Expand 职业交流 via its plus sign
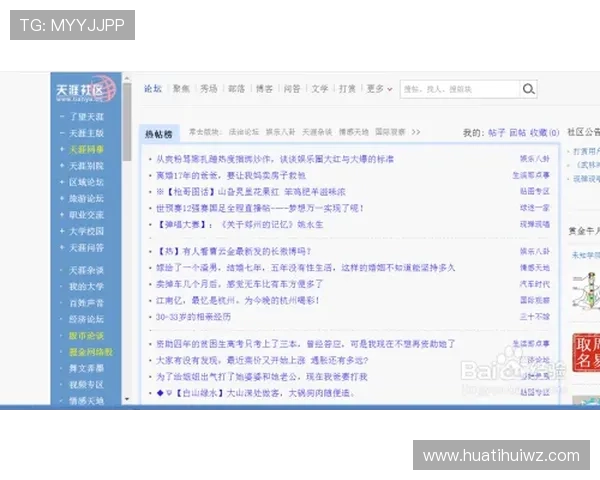The width and height of the screenshot is (600, 480). (x=62, y=214)
